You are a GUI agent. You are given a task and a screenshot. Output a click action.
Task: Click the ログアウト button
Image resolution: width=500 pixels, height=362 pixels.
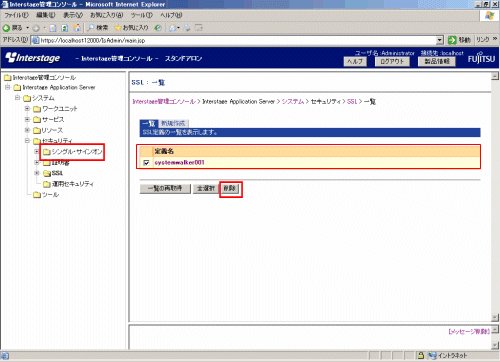(392, 62)
